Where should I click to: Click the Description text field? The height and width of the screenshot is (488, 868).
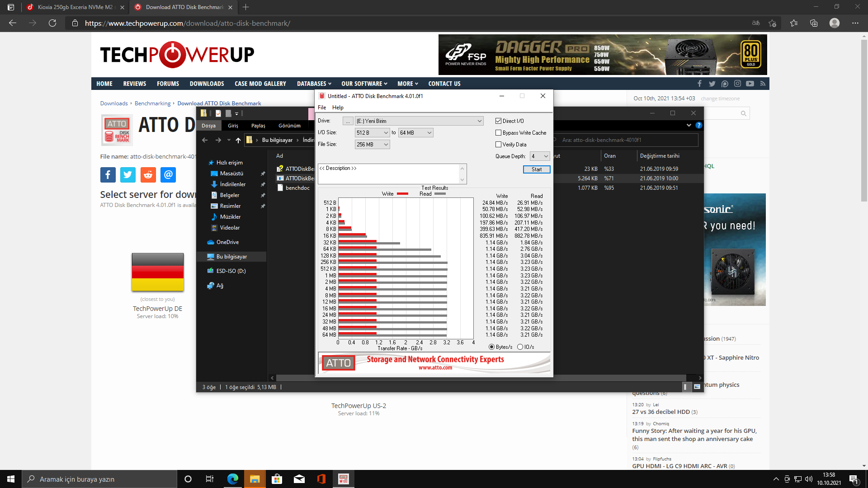tap(389, 174)
